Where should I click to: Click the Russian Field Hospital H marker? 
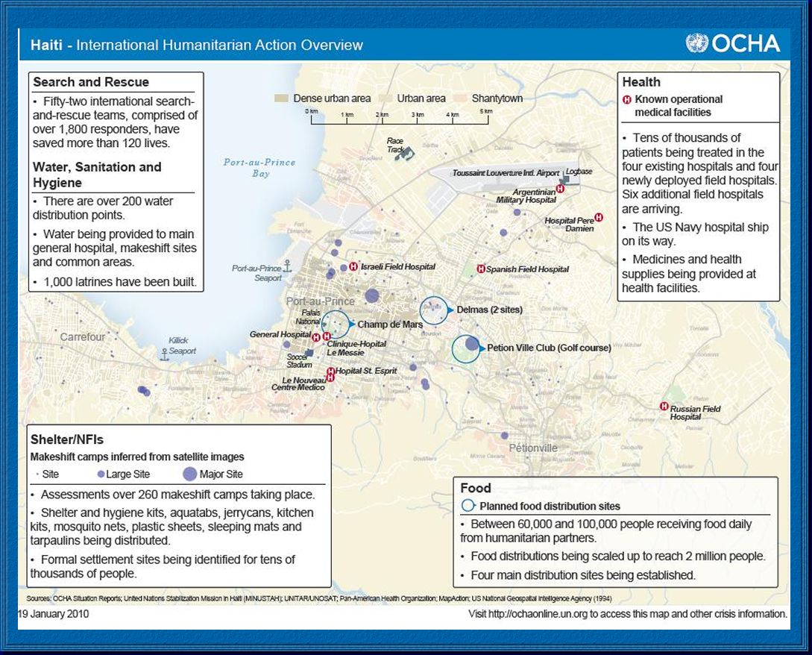[x=664, y=407]
